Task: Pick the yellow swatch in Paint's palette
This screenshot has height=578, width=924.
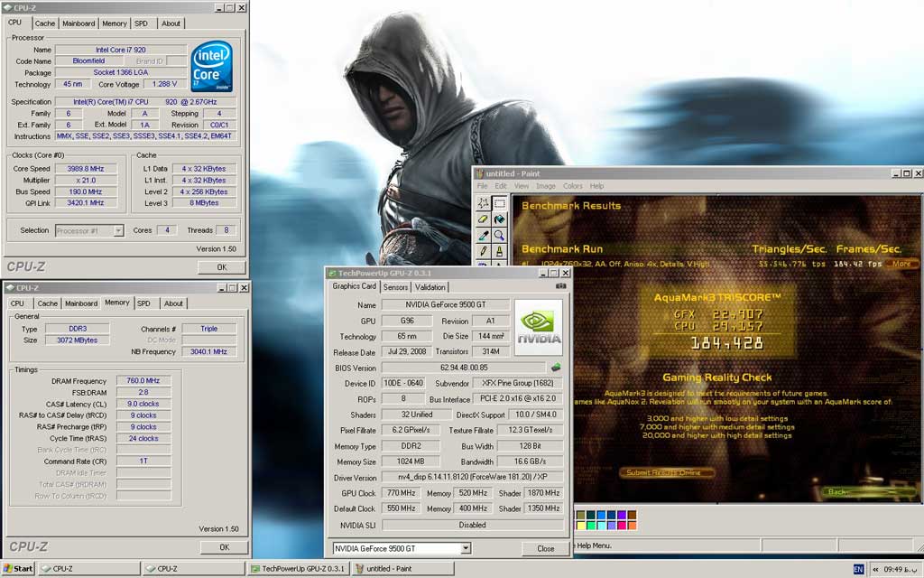Action: click(581, 526)
